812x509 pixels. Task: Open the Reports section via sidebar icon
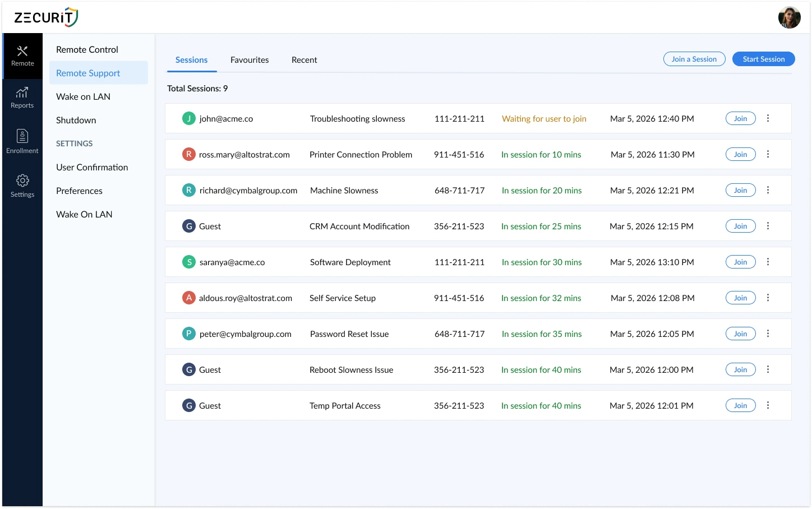coord(22,97)
